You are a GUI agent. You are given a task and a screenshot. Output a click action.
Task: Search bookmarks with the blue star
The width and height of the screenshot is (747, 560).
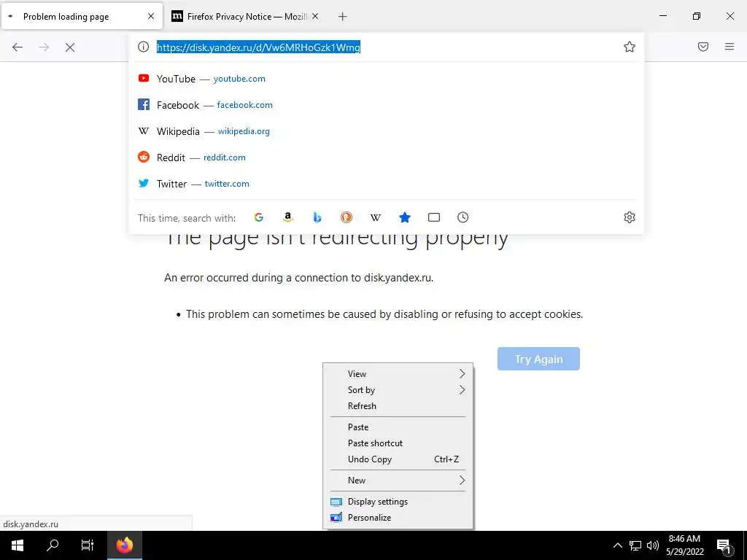[x=404, y=217]
